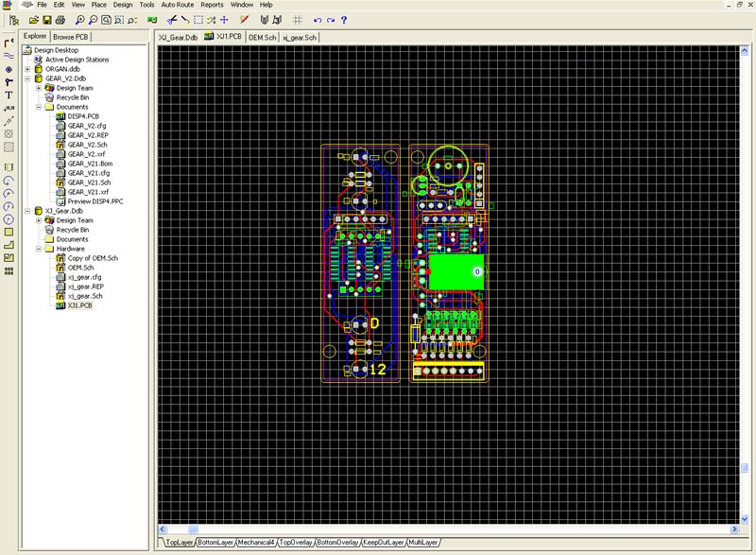Click the Print icon in the toolbar
The height and width of the screenshot is (555, 756).
[60, 19]
